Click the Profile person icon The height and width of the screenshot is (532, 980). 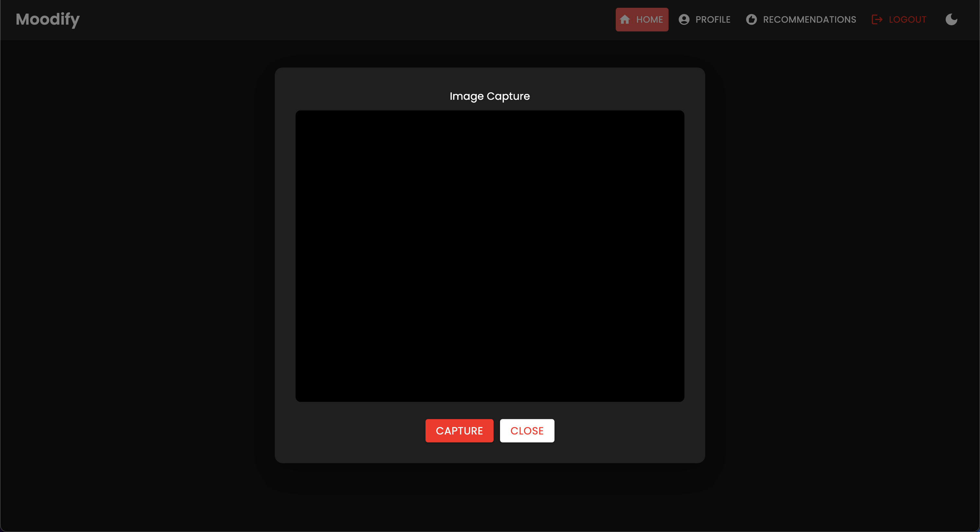tap(684, 19)
